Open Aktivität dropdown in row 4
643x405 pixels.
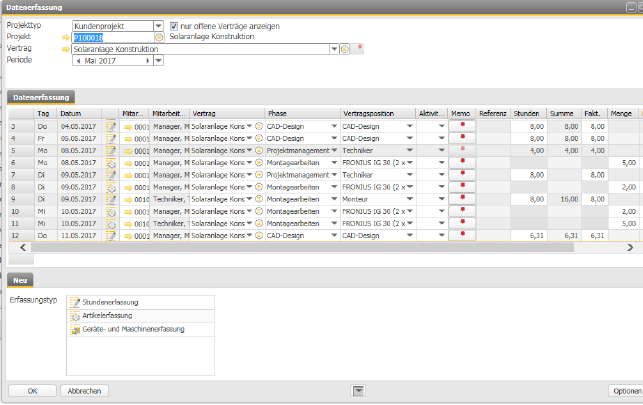click(442, 138)
